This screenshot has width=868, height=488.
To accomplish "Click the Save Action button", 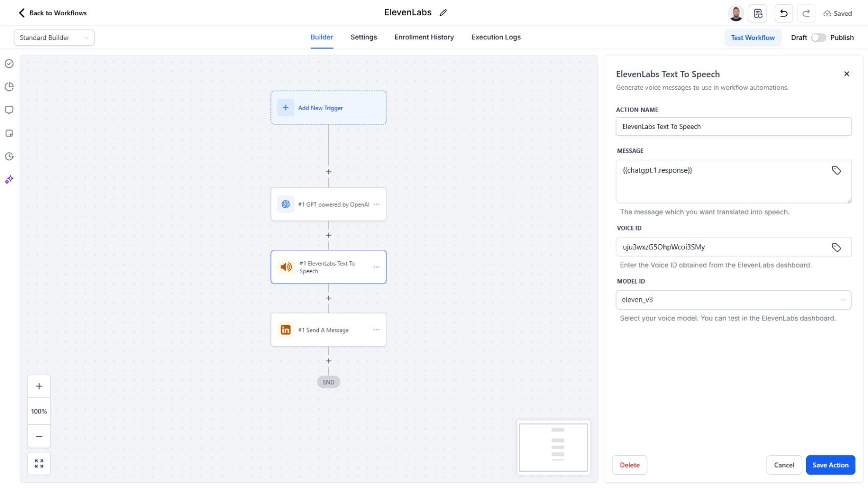I will click(830, 465).
